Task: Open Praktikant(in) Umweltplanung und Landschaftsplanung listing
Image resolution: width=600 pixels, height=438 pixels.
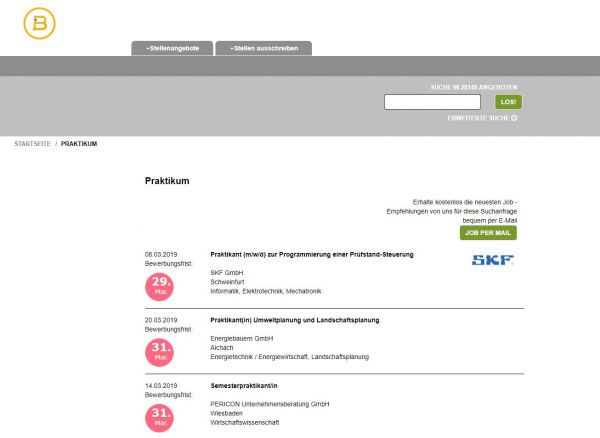Action: pyautogui.click(x=295, y=320)
